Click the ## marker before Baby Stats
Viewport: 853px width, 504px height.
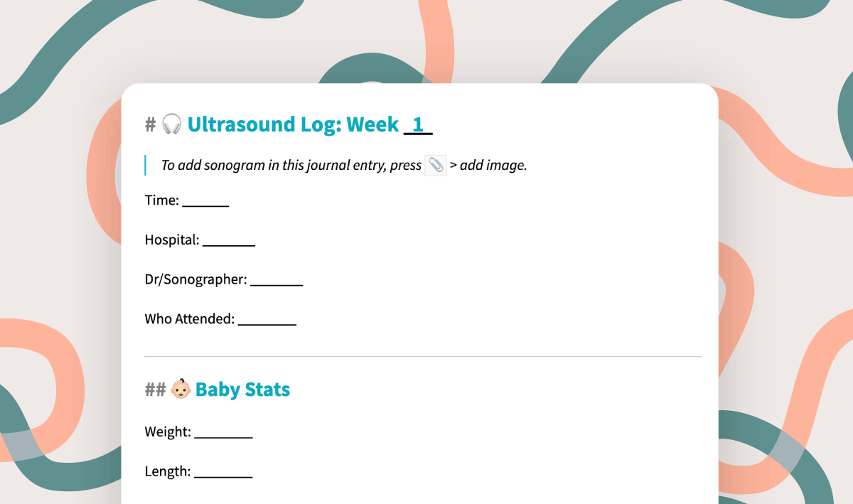click(155, 390)
